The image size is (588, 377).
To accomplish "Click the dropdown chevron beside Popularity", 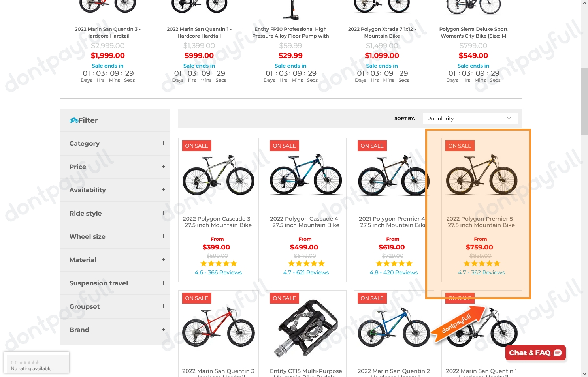I will click(509, 118).
